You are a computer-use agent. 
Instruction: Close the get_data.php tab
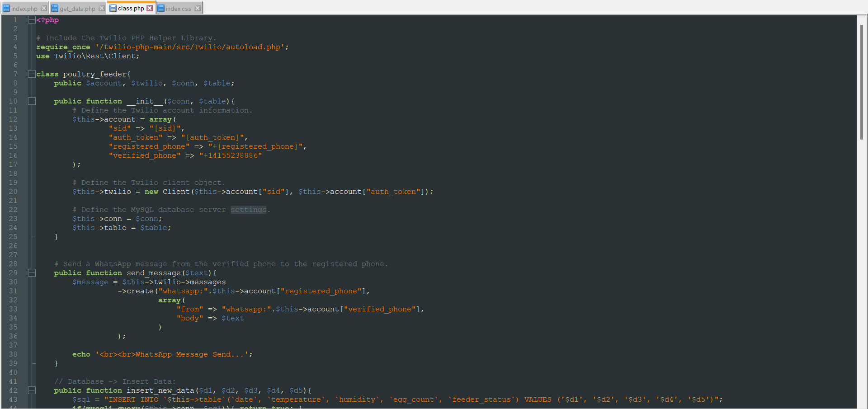pos(101,8)
